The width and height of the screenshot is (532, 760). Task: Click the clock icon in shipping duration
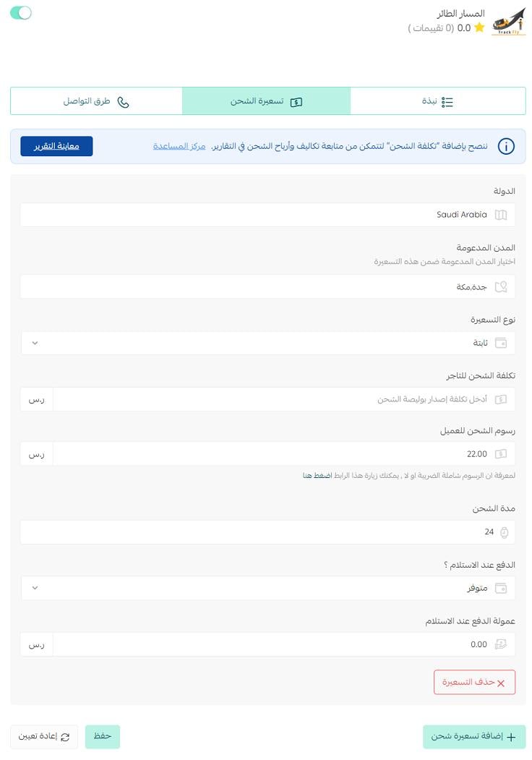(x=504, y=532)
